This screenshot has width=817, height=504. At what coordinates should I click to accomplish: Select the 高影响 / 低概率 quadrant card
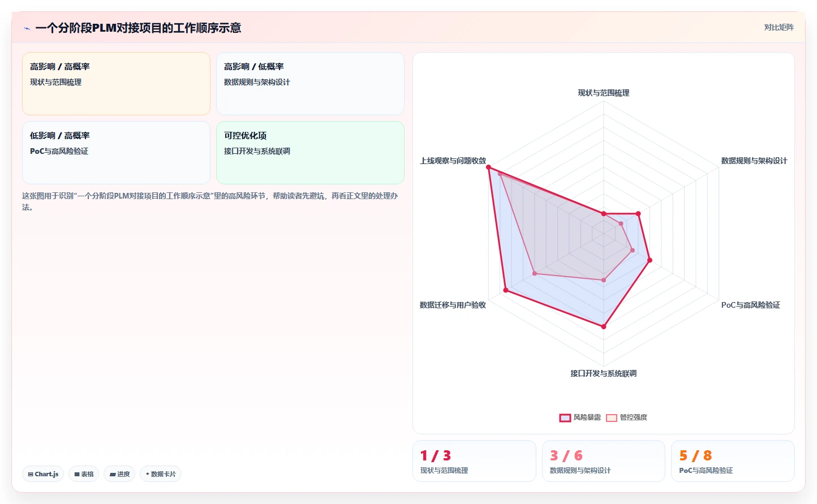tap(310, 84)
